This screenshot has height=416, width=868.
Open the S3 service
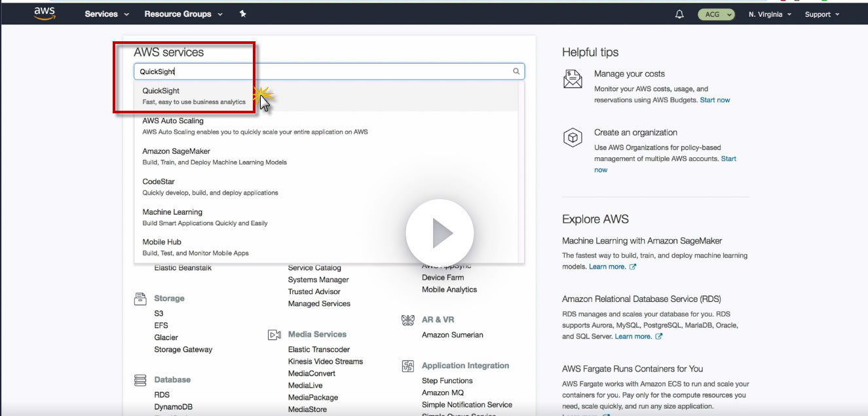pos(159,314)
